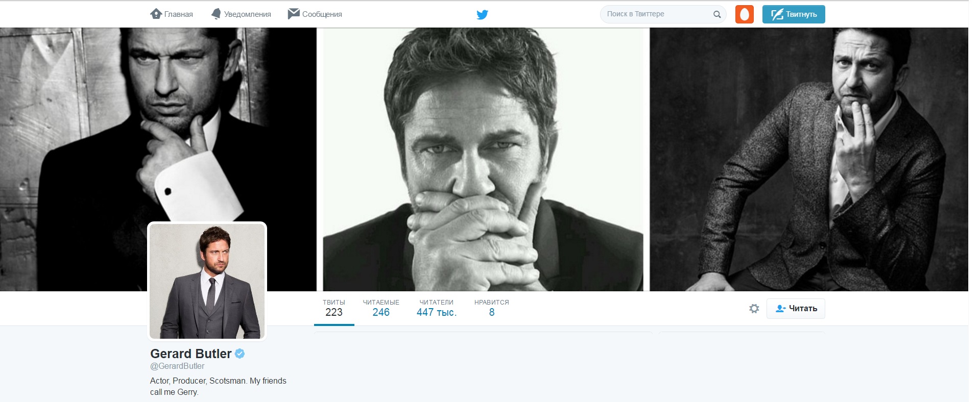Click the verified badge beside Gerard Butler

click(x=240, y=354)
